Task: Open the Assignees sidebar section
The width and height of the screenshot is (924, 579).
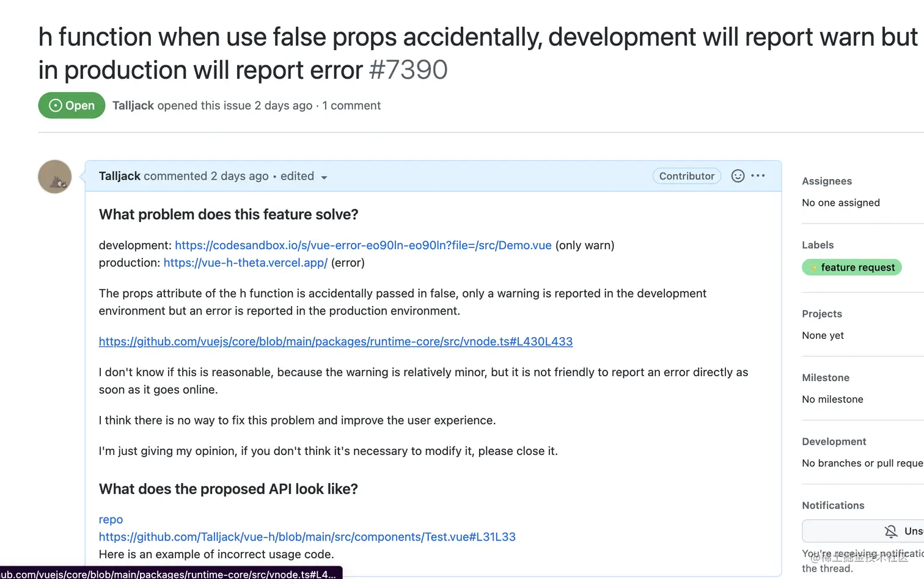Action: point(827,181)
